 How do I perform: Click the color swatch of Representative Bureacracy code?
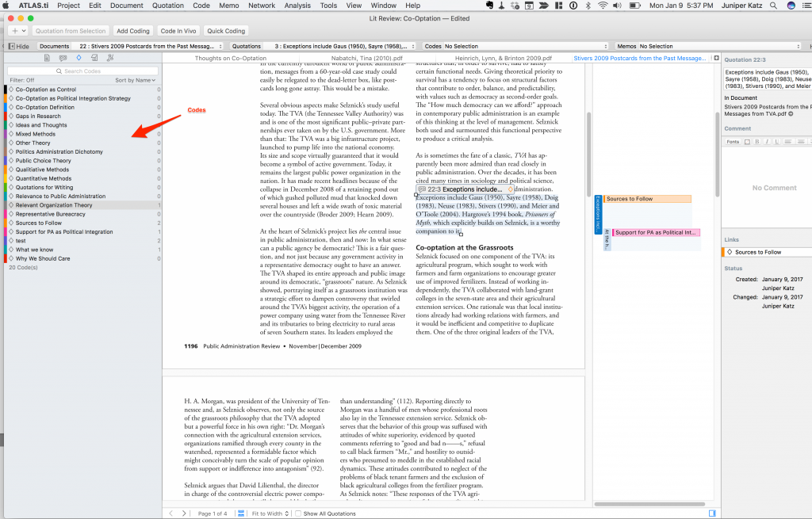pos(6,214)
